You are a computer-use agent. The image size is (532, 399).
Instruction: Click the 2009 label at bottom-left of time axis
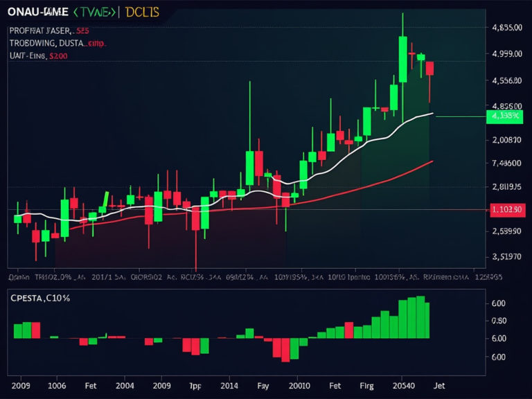[22, 384]
